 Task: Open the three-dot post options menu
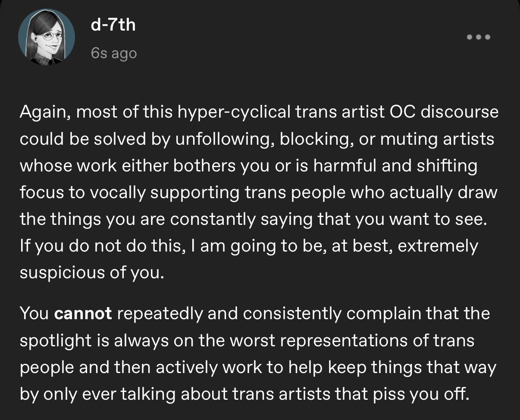tap(479, 37)
